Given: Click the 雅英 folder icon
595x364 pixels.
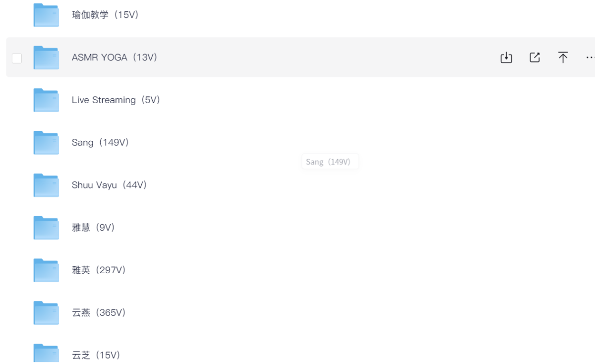Looking at the screenshot, I should [46, 271].
